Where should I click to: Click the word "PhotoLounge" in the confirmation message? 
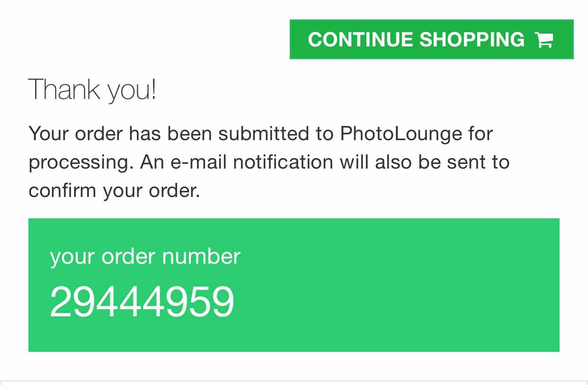pyautogui.click(x=401, y=134)
